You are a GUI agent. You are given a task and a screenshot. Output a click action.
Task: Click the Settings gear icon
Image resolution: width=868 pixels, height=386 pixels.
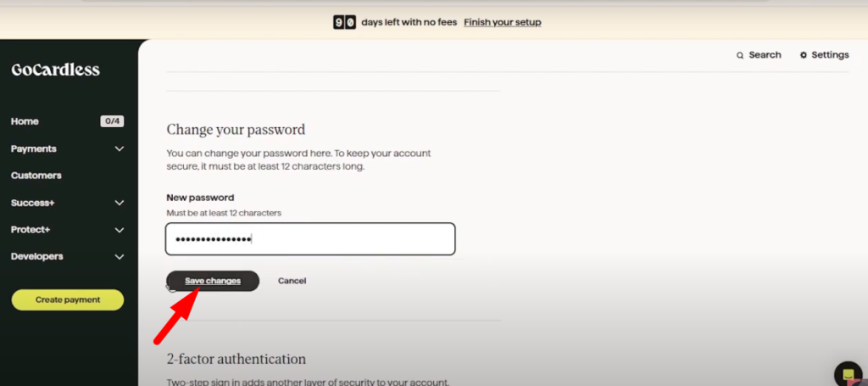804,55
